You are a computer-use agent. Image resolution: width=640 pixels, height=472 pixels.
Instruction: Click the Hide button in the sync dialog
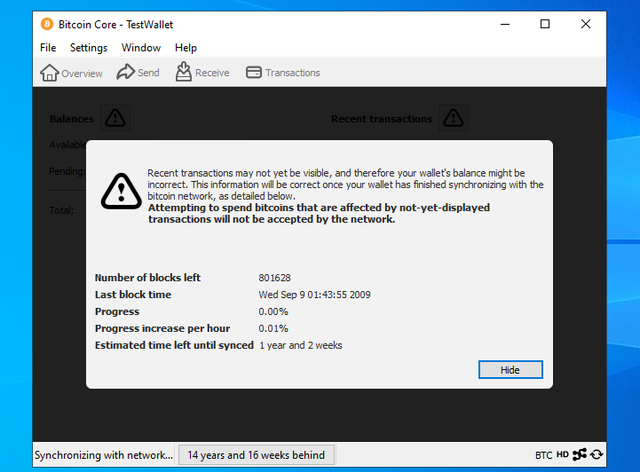[510, 370]
